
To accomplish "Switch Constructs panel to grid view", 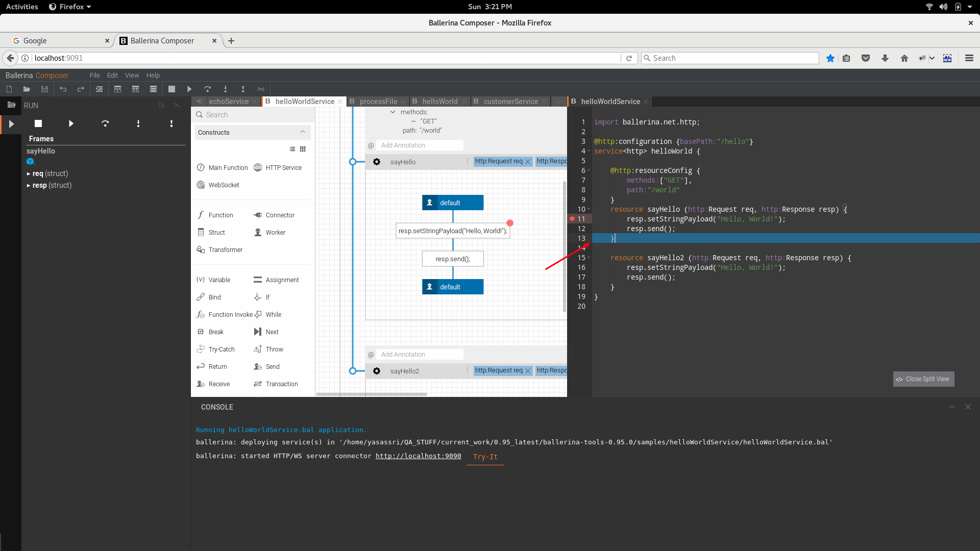I will 303,149.
